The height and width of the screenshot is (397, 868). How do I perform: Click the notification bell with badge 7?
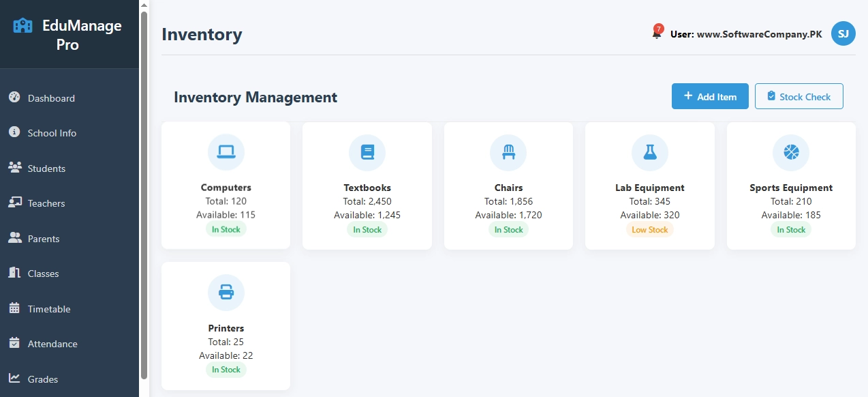[x=655, y=32]
